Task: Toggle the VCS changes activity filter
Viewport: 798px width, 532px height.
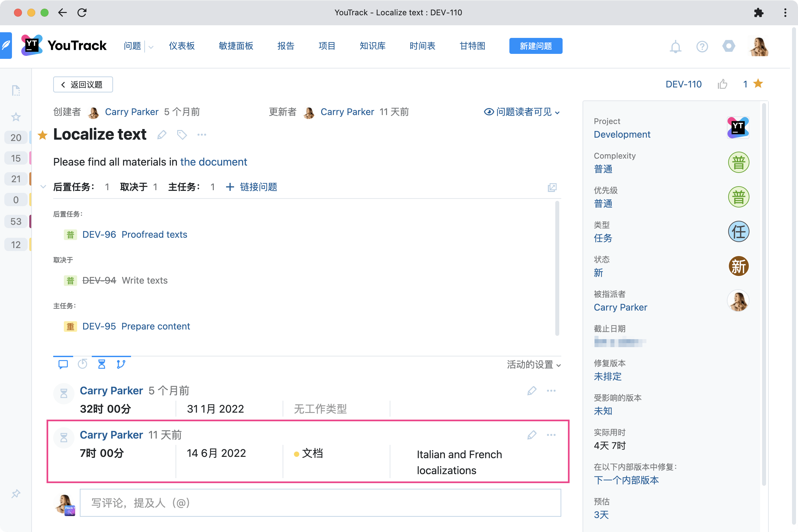Action: [x=121, y=364]
